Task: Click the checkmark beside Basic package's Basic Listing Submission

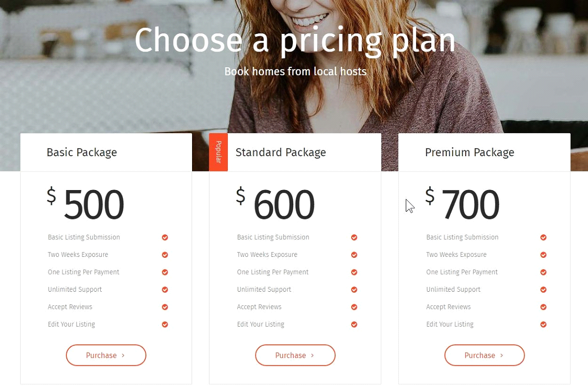Action: (165, 238)
